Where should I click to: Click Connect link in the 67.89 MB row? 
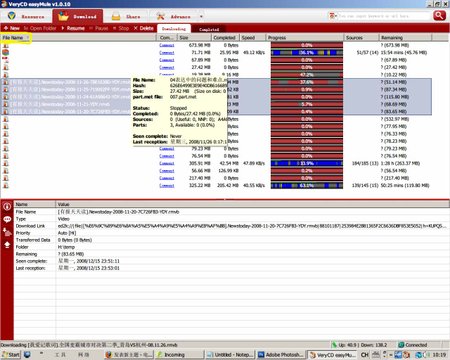click(x=167, y=60)
